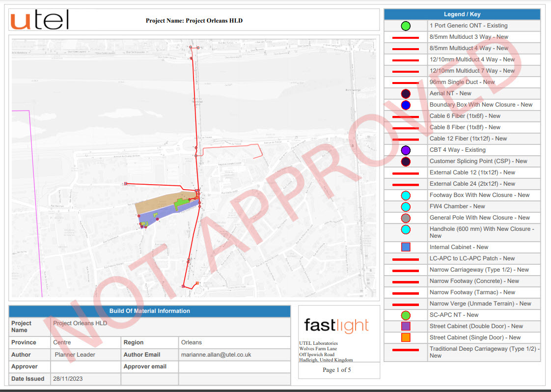Click the cyan circle for FW4 Chamber
551x392 pixels.
tap(406, 207)
